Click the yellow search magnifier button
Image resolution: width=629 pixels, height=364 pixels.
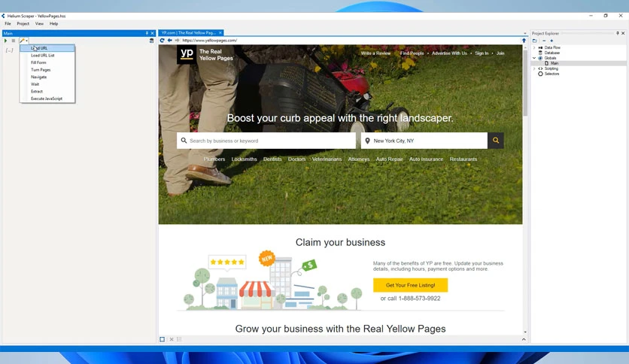coord(496,141)
